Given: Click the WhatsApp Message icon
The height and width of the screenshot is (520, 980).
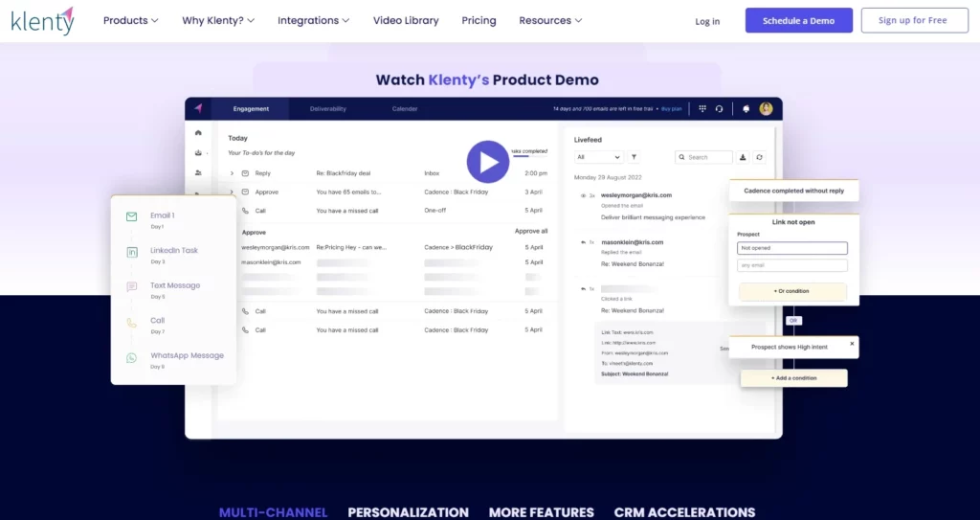Looking at the screenshot, I should tap(131, 358).
